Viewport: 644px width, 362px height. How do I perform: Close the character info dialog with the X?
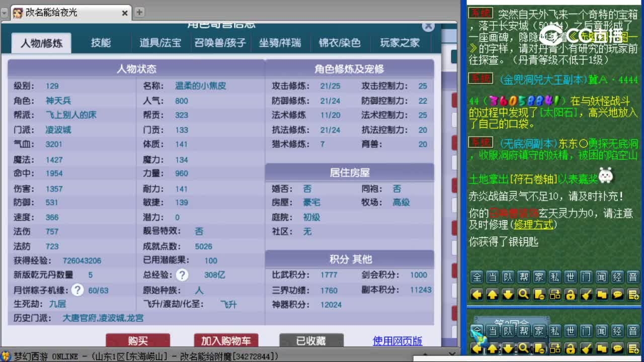coord(428,27)
